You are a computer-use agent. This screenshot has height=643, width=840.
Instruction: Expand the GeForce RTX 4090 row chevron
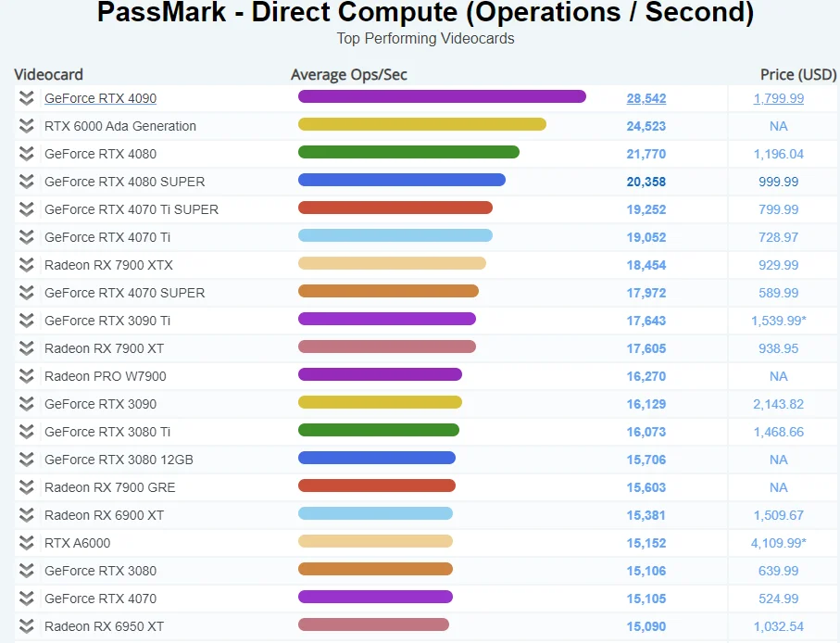coord(26,98)
